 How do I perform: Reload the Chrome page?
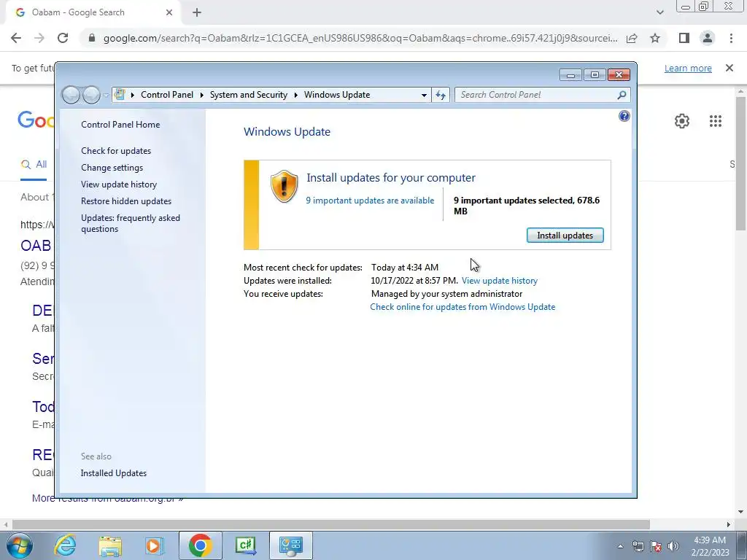click(x=63, y=38)
